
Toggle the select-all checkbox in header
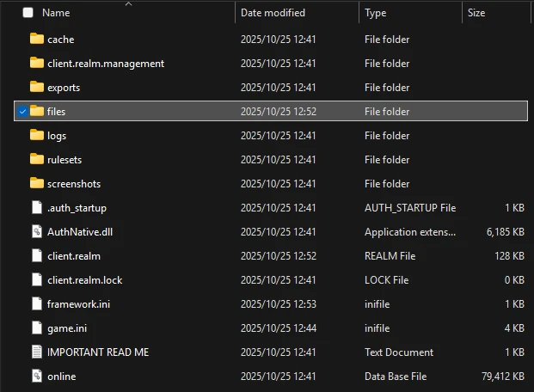pos(28,13)
